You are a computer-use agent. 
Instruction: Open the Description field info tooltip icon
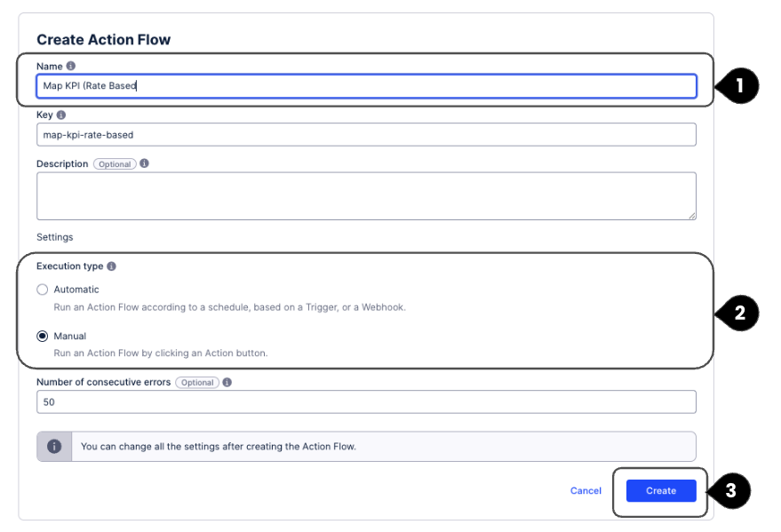coord(144,163)
